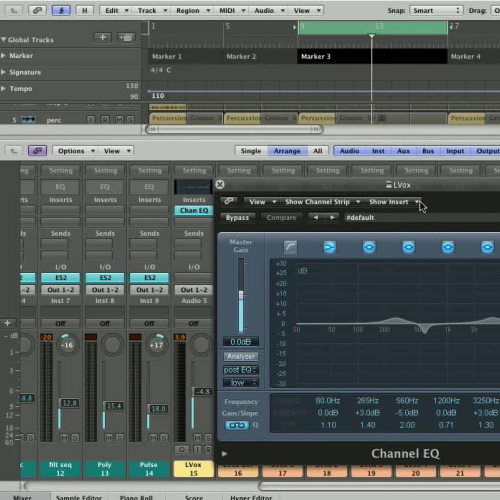Switch to the Piano Roll tab
This screenshot has height=500, width=500.
(136, 497)
